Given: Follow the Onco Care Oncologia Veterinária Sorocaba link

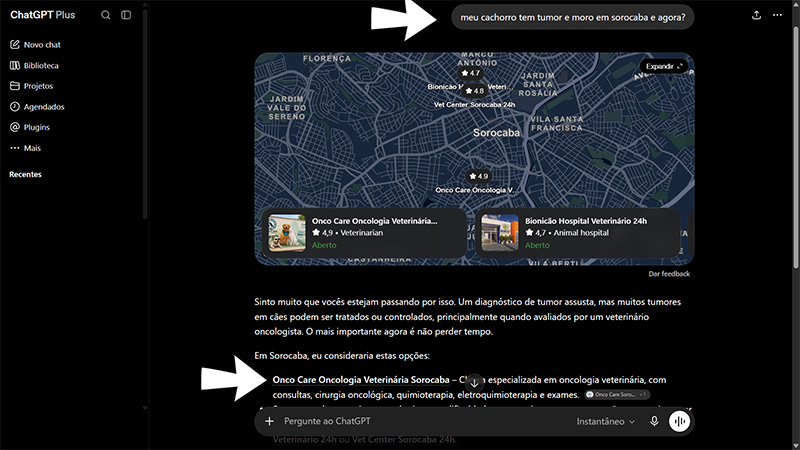Looking at the screenshot, I should click(x=361, y=380).
